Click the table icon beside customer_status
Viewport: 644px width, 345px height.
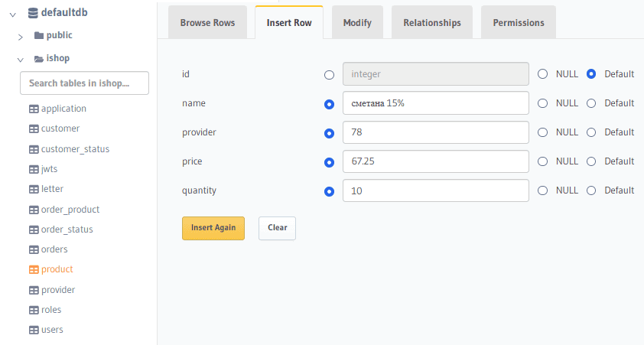pyautogui.click(x=34, y=149)
